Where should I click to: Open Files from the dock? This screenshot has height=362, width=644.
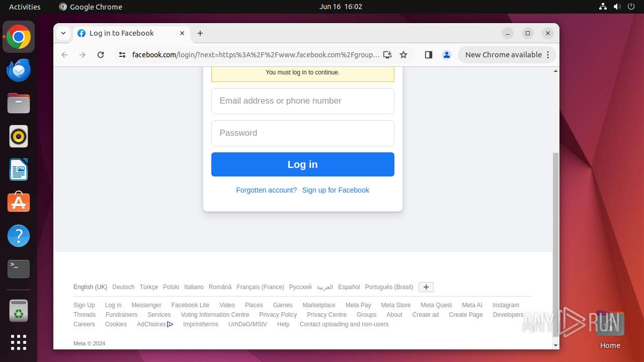pos(19,104)
